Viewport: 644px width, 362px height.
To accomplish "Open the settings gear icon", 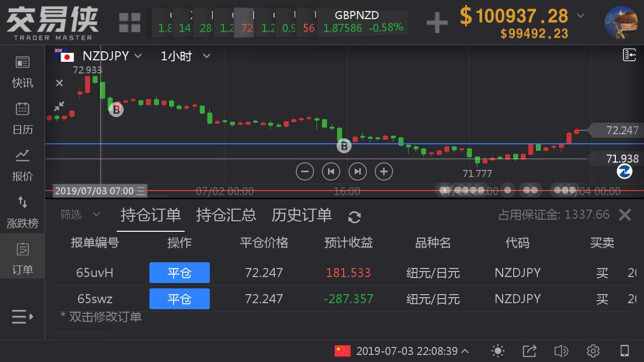I will point(593,350).
